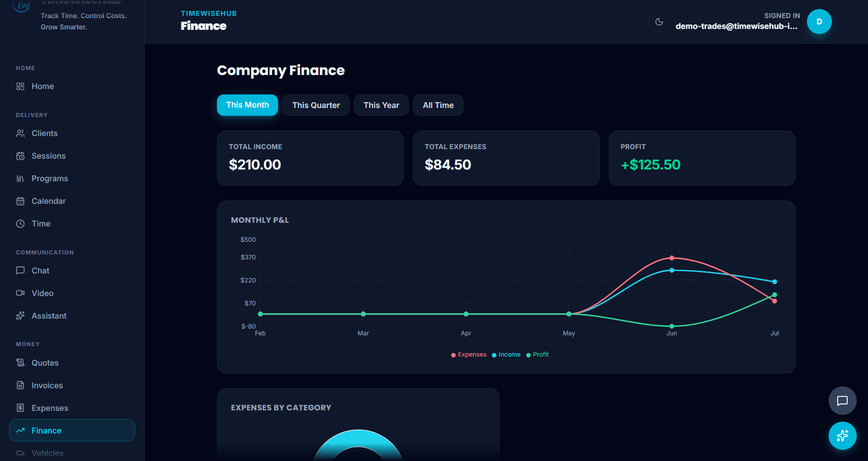Open Assistant from sidebar menu

(x=72, y=316)
